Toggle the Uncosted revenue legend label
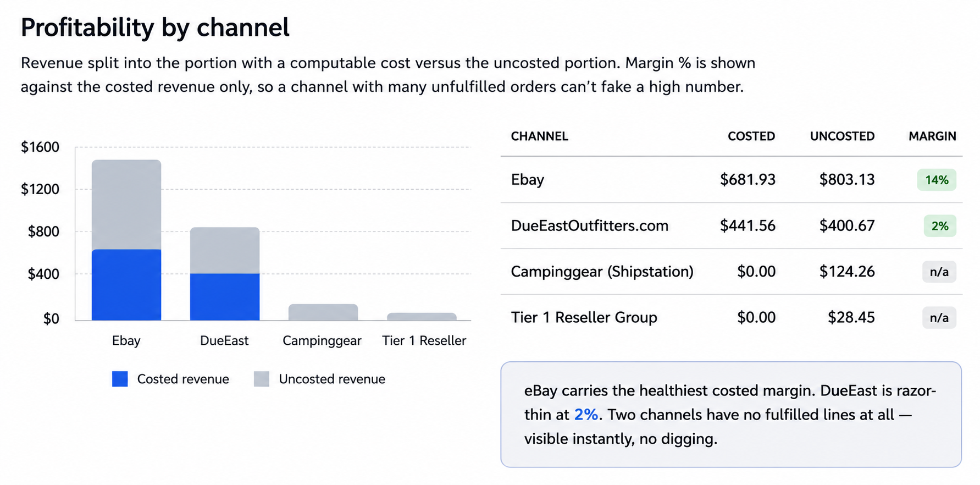 332,379
